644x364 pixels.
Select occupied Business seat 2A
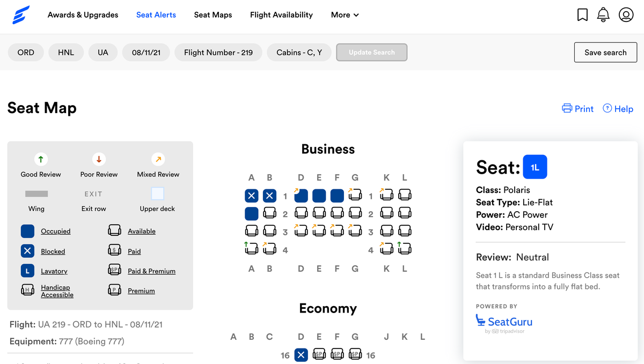coord(252,214)
